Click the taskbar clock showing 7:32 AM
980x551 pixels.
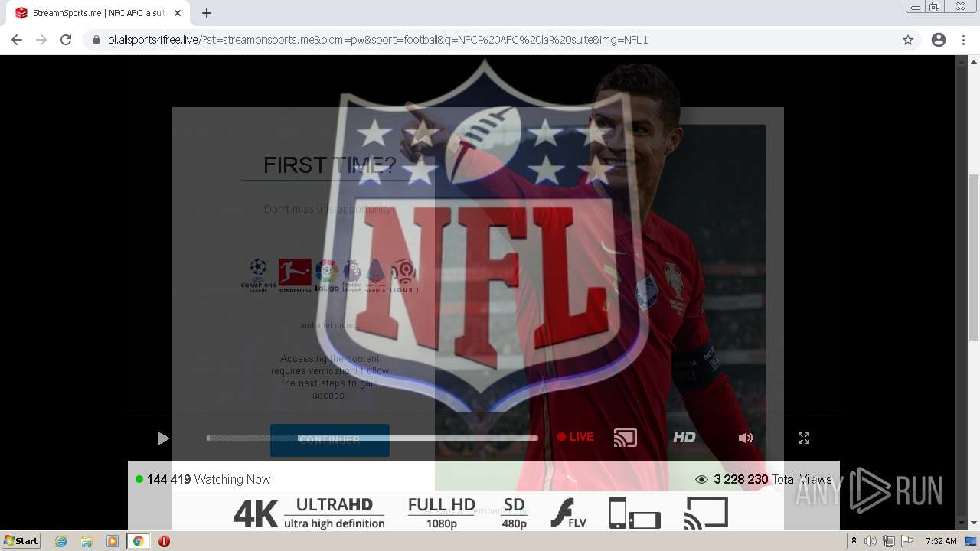941,541
